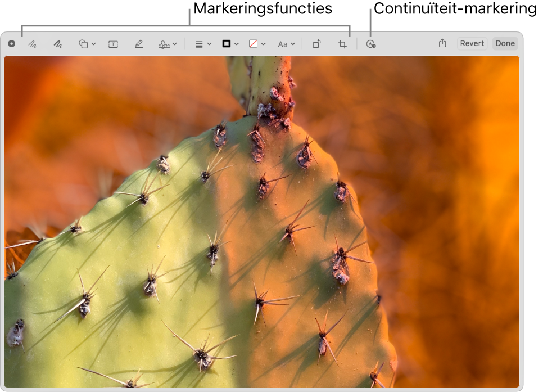Add a text box with Text tool

pyautogui.click(x=113, y=44)
